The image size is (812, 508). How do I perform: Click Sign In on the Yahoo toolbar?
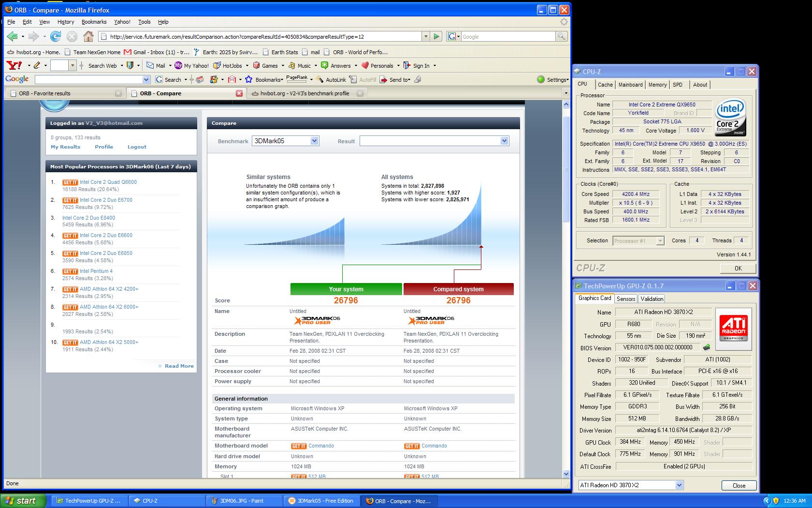pyautogui.click(x=417, y=65)
